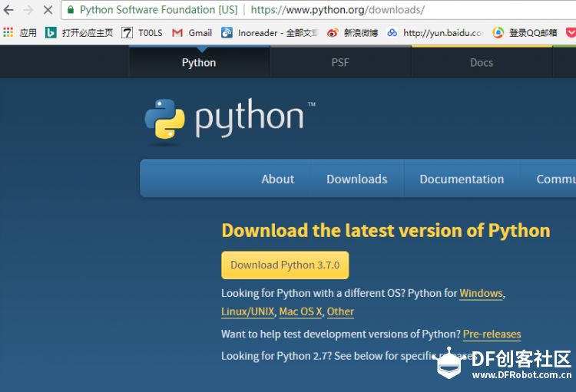Open the QQ mail login bookmark
Viewport: 576px width, 392px height.
[525, 33]
